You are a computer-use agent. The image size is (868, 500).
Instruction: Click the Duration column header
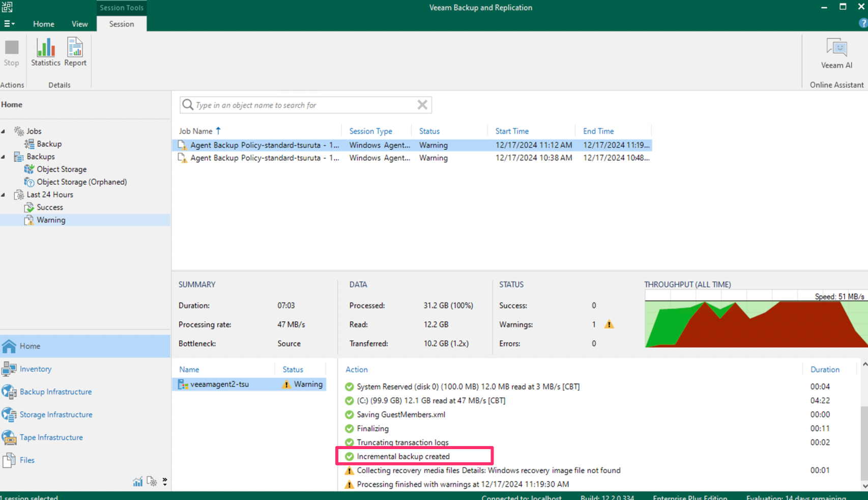(825, 370)
